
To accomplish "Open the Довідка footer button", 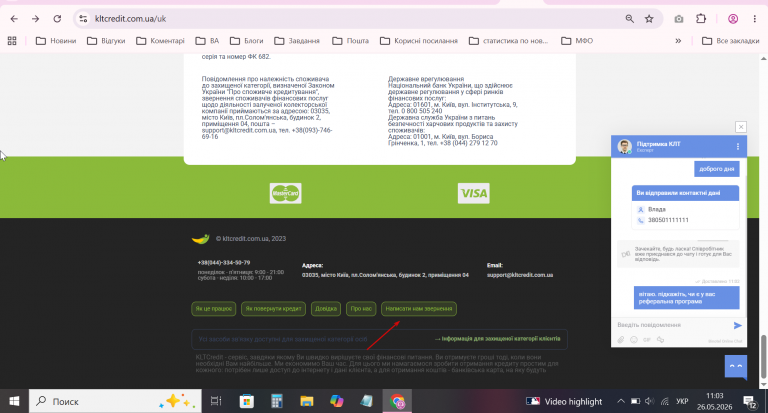I will [326, 309].
